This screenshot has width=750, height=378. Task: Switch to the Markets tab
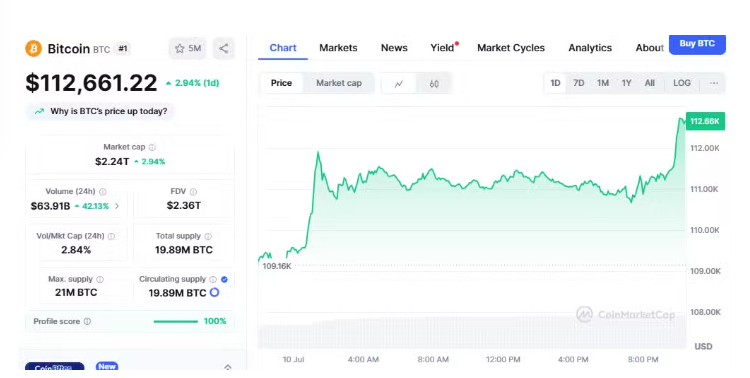tap(338, 48)
